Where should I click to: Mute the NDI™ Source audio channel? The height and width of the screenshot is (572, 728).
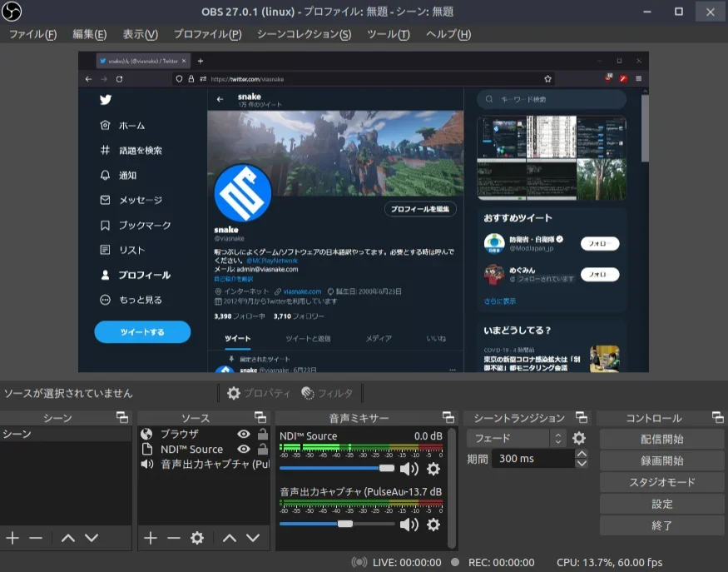(409, 469)
